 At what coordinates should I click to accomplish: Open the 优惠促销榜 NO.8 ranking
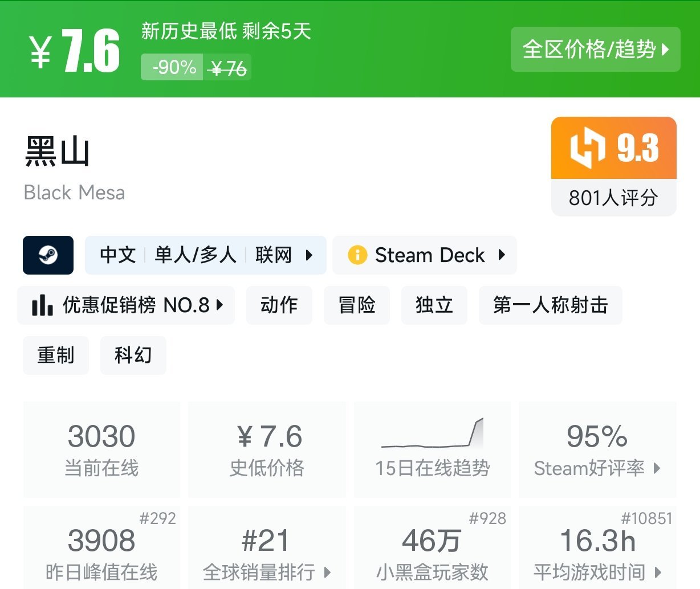click(x=126, y=305)
